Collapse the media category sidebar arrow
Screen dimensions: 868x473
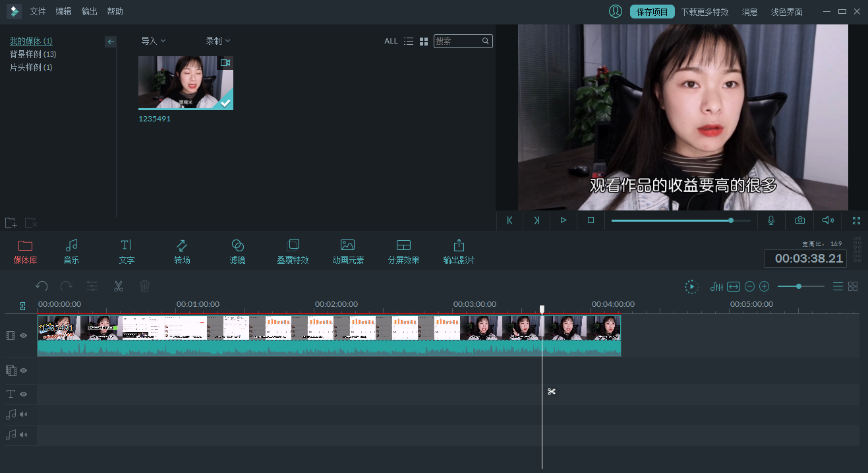click(111, 42)
